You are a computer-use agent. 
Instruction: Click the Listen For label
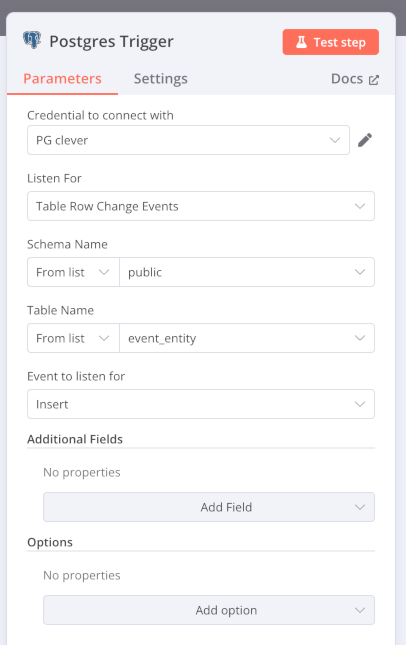54,178
